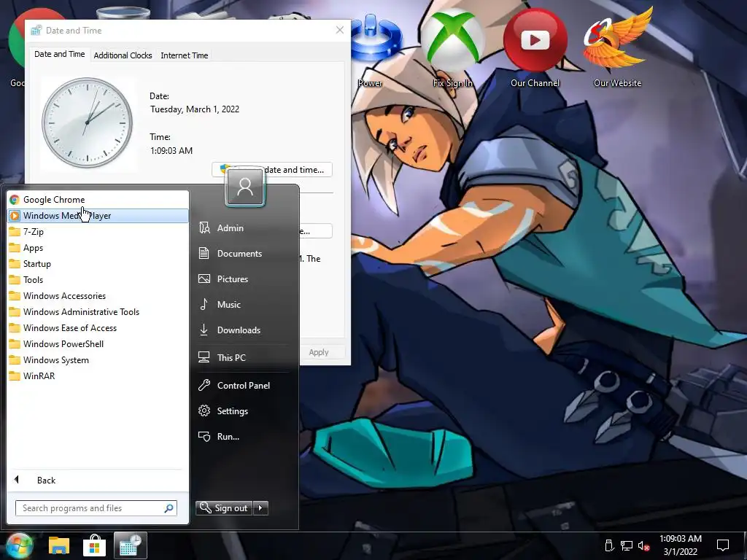Click the This PC monitor icon
The height and width of the screenshot is (560, 747).
coord(204,357)
